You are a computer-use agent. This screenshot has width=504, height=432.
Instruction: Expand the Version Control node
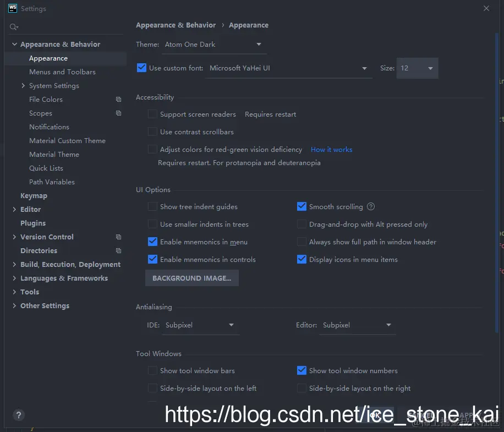pos(14,237)
